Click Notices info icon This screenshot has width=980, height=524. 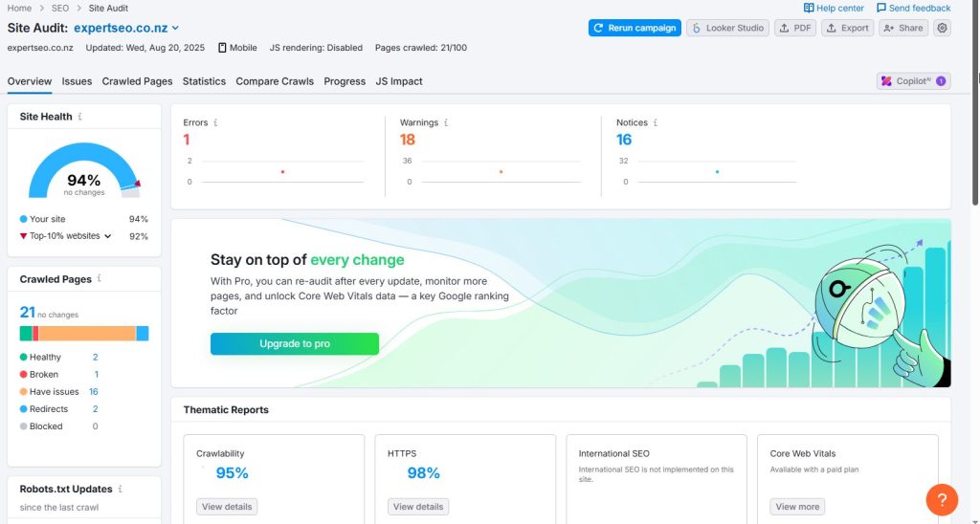click(x=655, y=122)
